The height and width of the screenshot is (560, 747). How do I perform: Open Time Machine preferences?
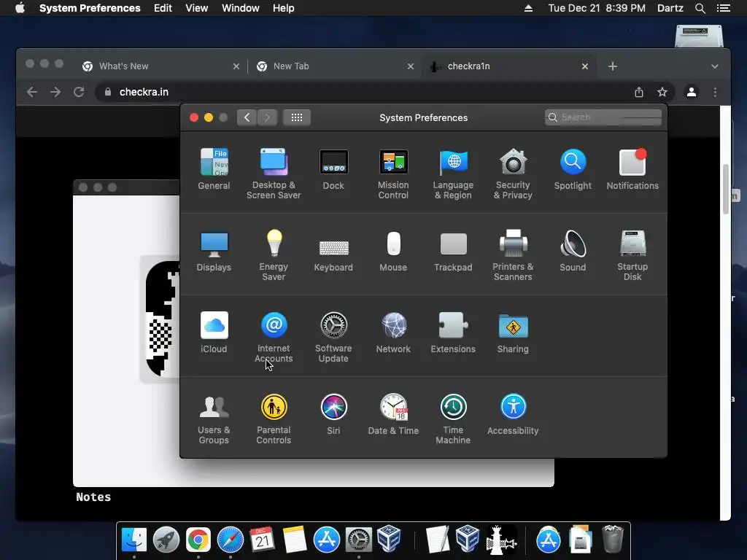pyautogui.click(x=453, y=419)
